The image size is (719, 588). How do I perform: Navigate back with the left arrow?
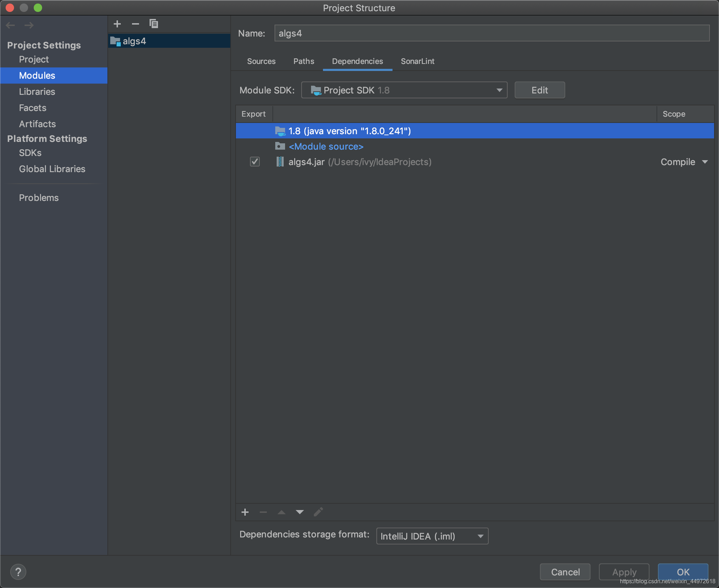click(x=11, y=25)
